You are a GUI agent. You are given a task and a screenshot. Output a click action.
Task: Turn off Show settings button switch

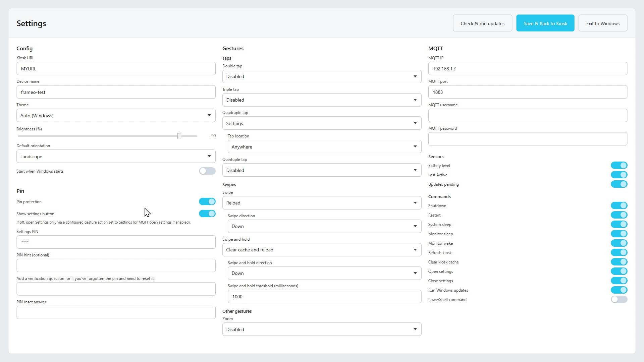[x=207, y=214]
